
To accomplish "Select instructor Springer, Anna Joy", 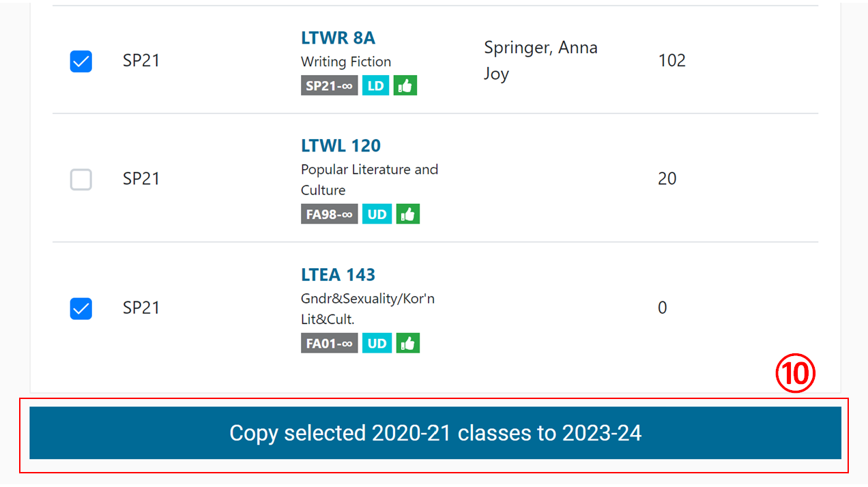I will 540,60.
